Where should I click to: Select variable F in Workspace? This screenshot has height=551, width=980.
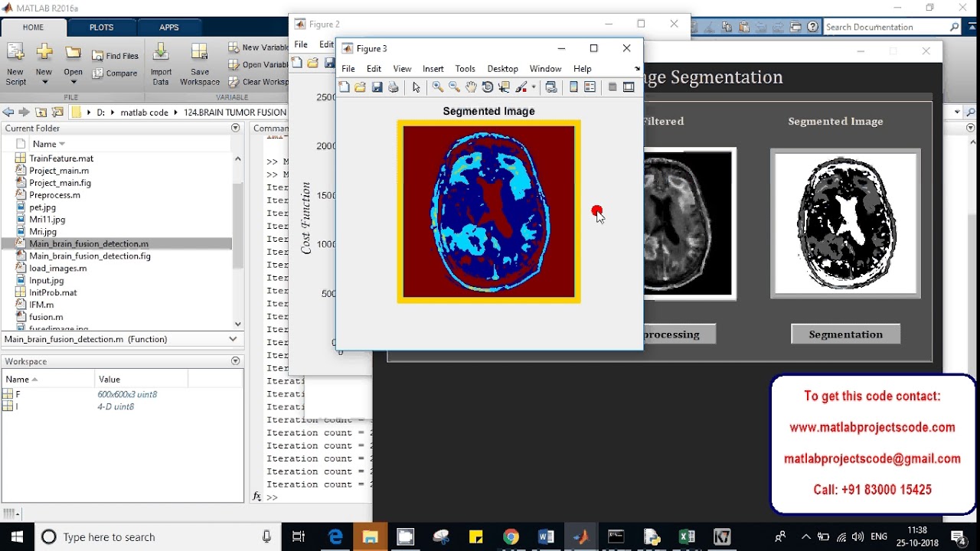18,394
